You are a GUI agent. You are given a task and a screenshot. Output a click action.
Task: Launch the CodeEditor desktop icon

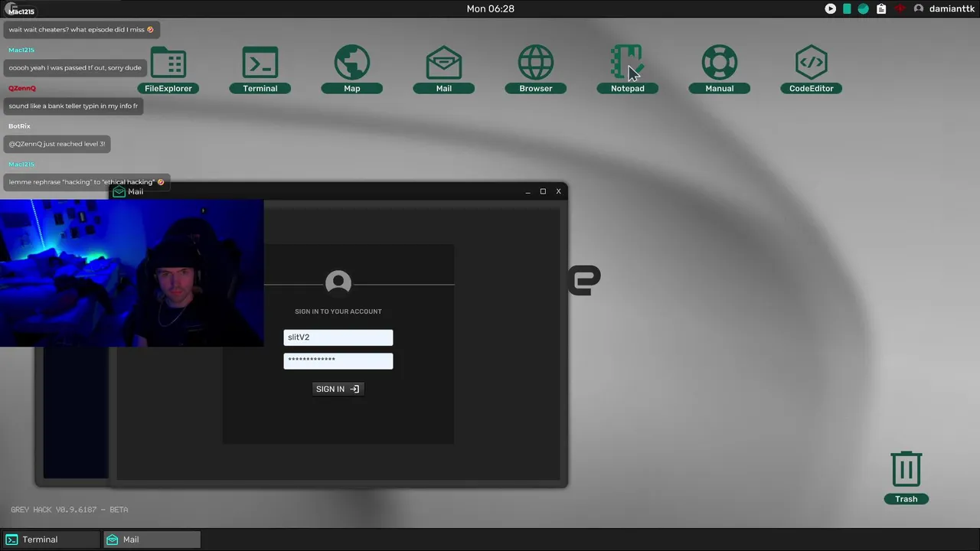812,70
